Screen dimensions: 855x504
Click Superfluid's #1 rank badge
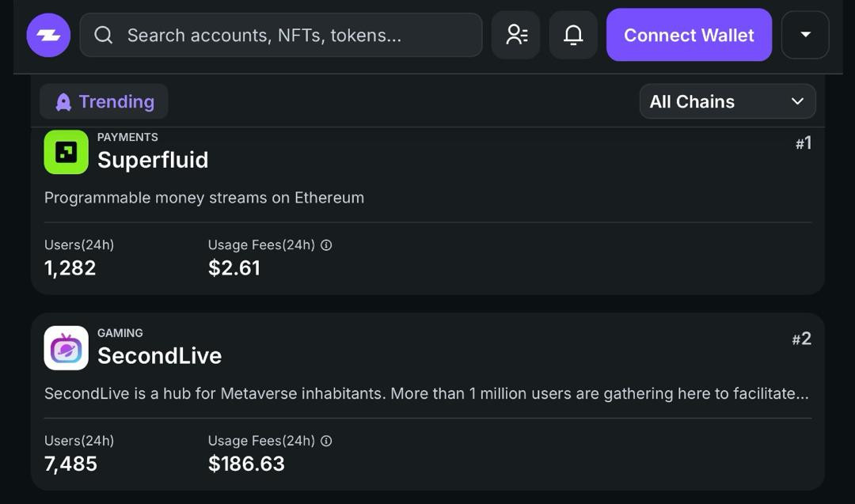(804, 143)
